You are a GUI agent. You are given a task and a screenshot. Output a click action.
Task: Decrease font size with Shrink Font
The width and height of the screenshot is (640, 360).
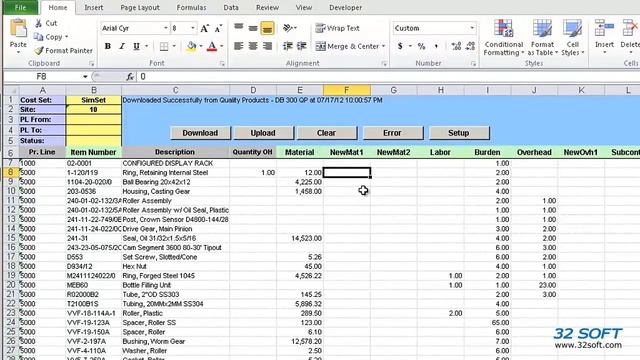pos(218,28)
